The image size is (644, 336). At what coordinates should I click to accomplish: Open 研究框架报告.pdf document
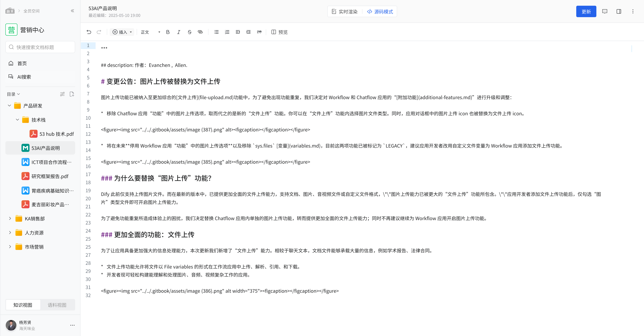(x=50, y=176)
